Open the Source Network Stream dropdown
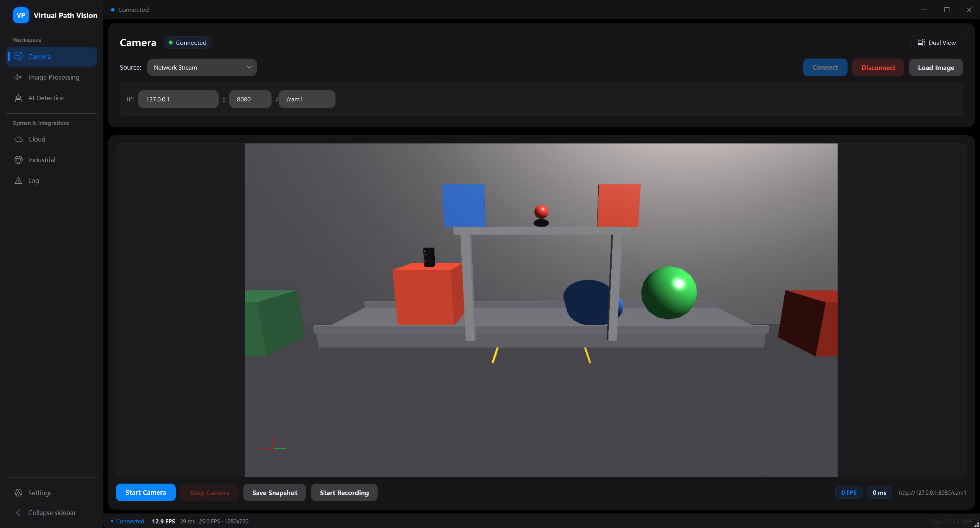 [202, 67]
